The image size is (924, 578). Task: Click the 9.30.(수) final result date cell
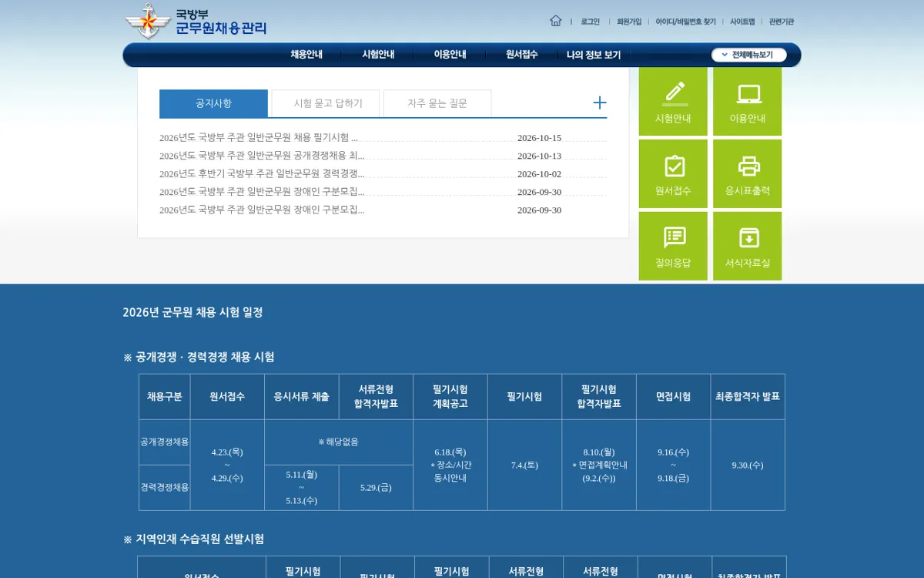(x=748, y=465)
